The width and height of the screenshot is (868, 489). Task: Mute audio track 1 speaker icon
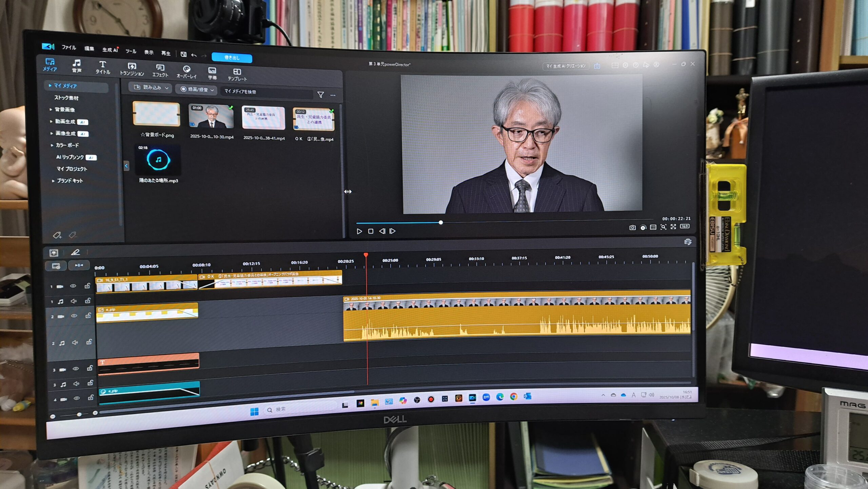coord(74,301)
